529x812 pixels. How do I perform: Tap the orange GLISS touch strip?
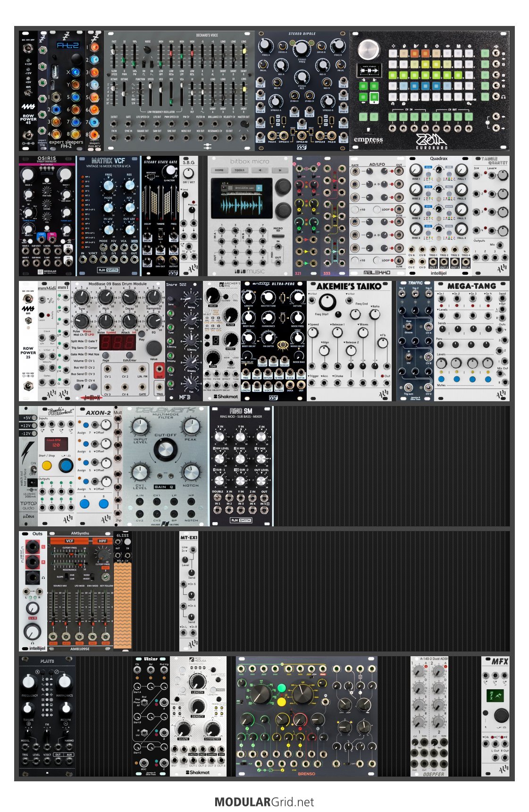123,605
